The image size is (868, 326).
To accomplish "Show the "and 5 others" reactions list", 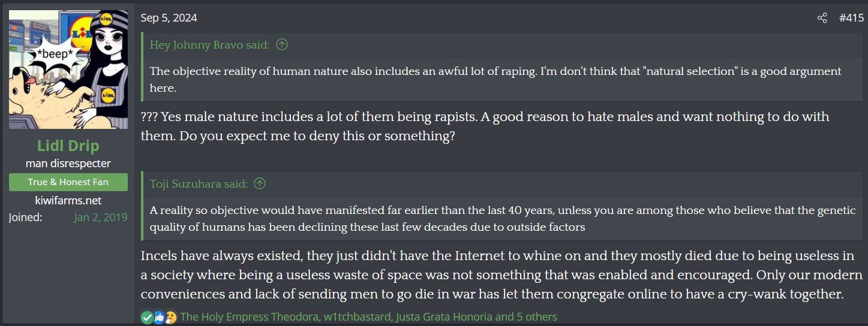I will pos(526,317).
